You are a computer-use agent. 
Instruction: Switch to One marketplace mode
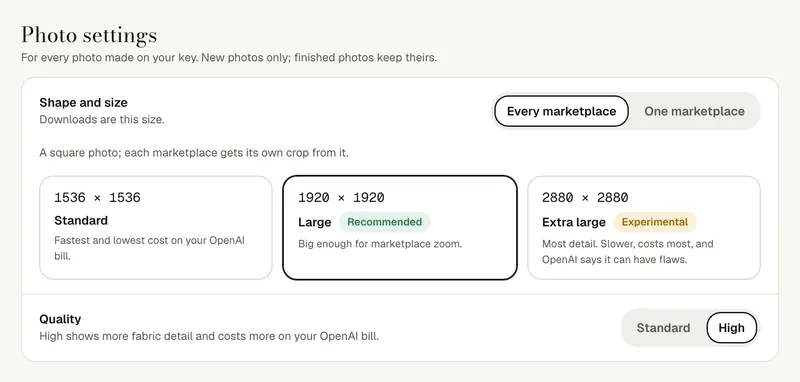[x=694, y=111]
